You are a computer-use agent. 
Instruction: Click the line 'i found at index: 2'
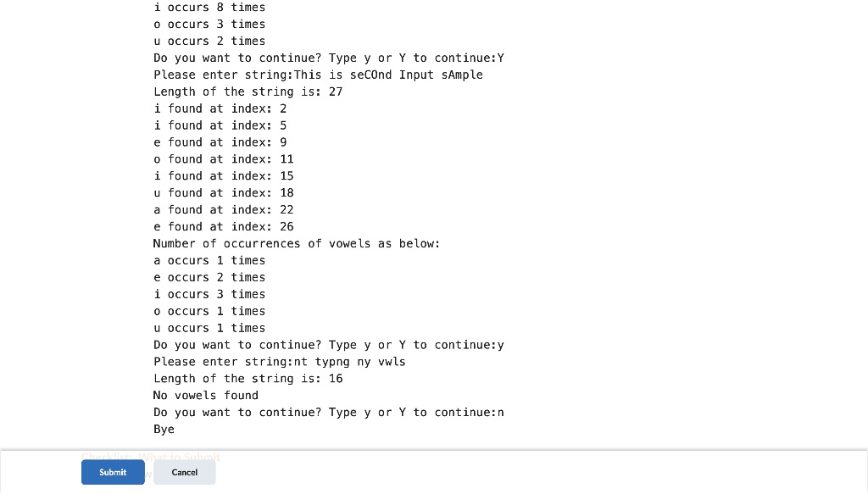click(x=219, y=108)
